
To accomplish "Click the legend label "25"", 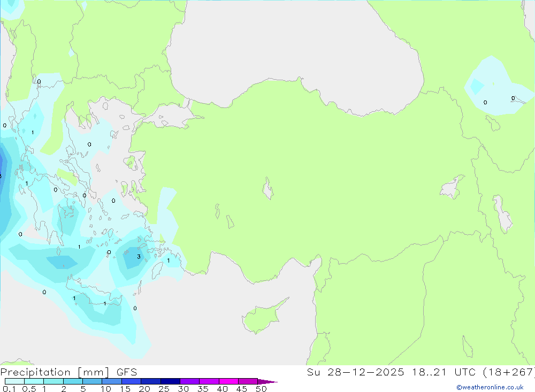I will [164, 389].
